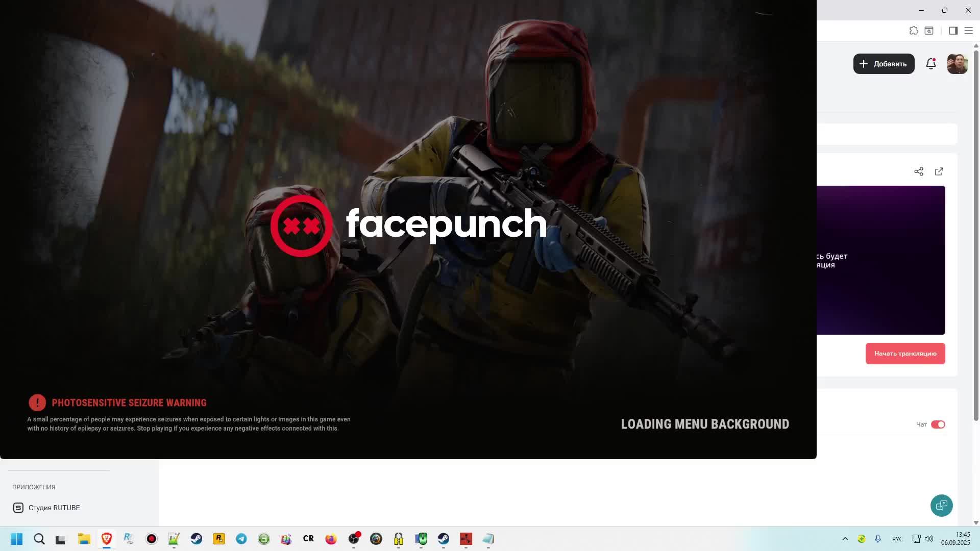The image size is (980, 551).
Task: Switch the РУС input language indicator
Action: click(x=897, y=539)
